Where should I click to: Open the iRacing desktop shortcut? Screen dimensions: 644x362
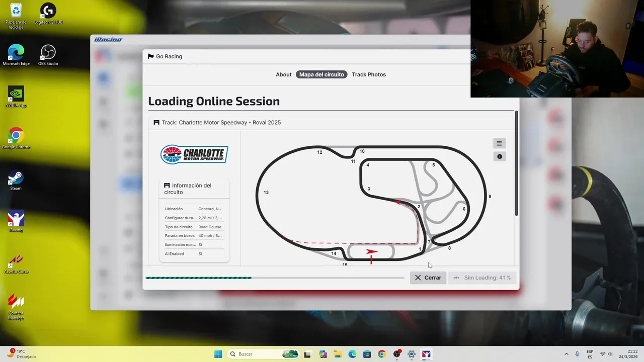(16, 222)
